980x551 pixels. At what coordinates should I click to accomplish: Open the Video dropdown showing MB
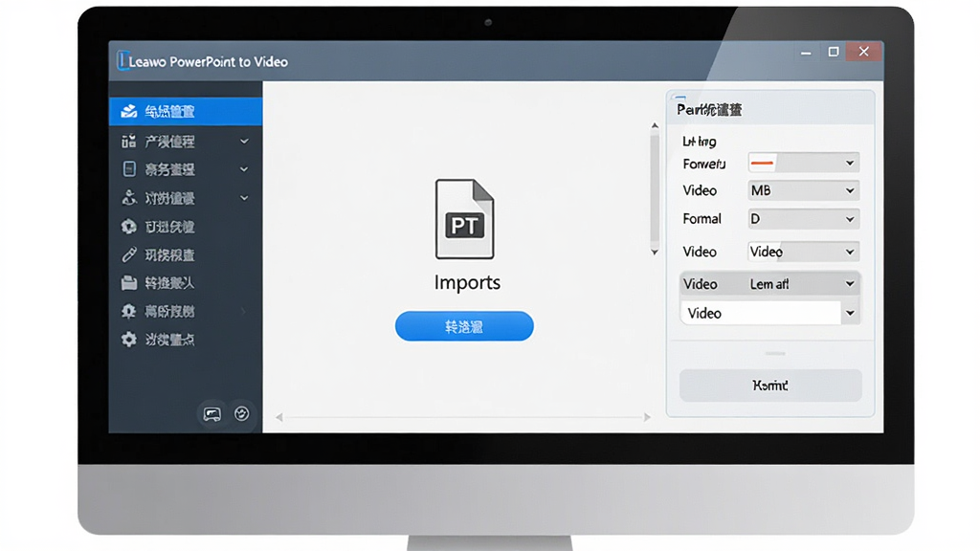(x=803, y=190)
